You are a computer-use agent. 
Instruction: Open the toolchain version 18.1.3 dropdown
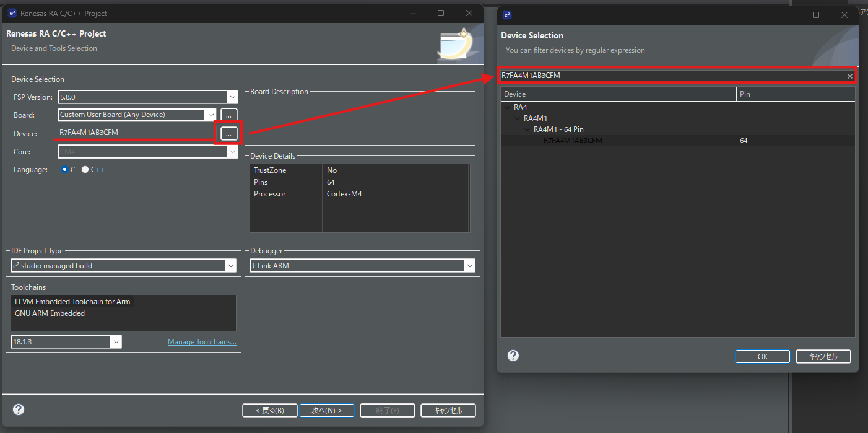pyautogui.click(x=116, y=342)
